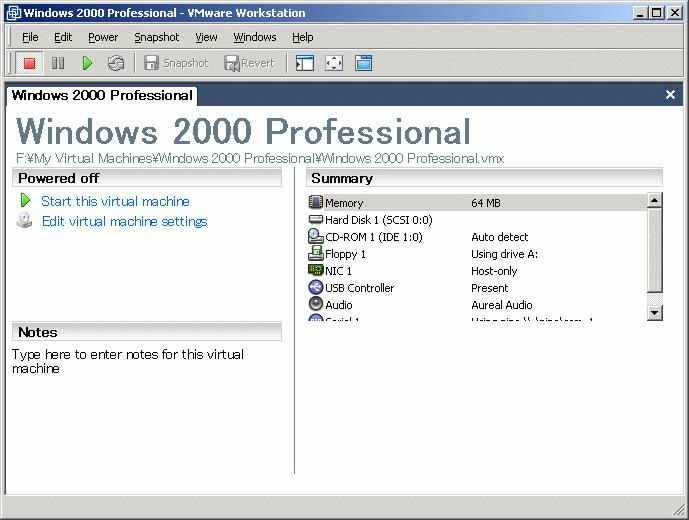Open the Edit menu
The image size is (689, 520).
pos(63,37)
